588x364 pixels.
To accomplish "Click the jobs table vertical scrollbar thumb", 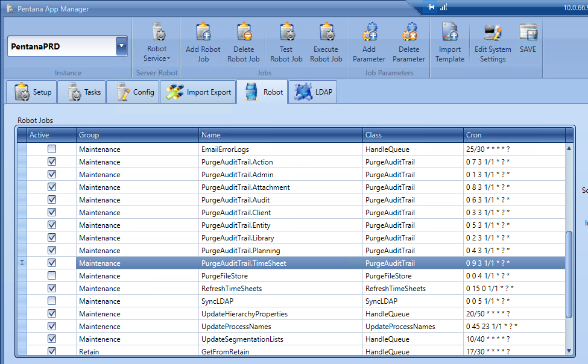I will coord(569,274).
